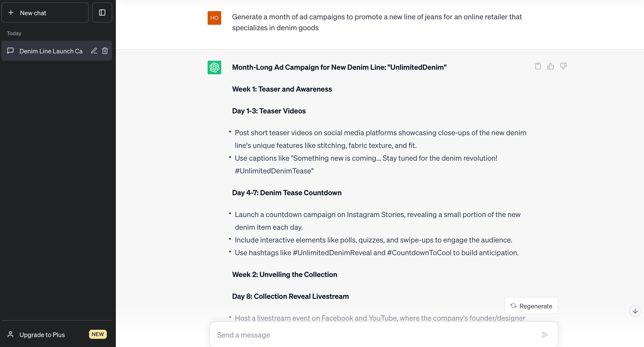The height and width of the screenshot is (347, 644).
Task: Click the HO user avatar
Action: (214, 18)
